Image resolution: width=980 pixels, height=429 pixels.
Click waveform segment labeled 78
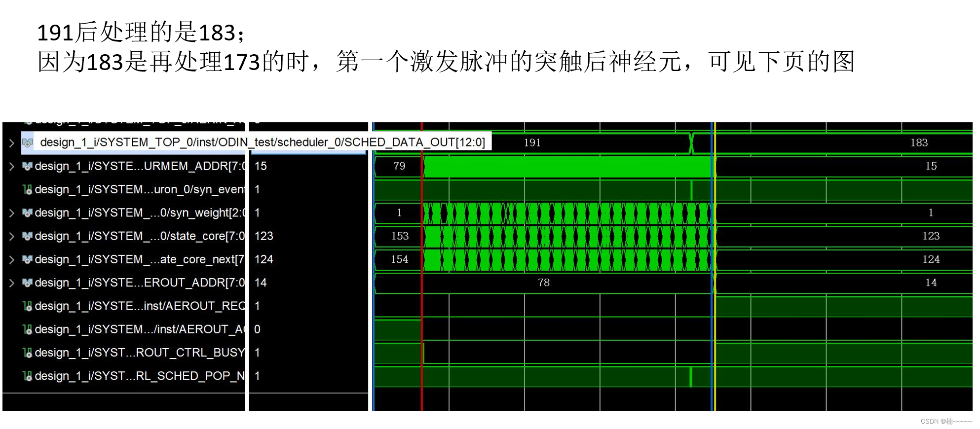(x=543, y=283)
